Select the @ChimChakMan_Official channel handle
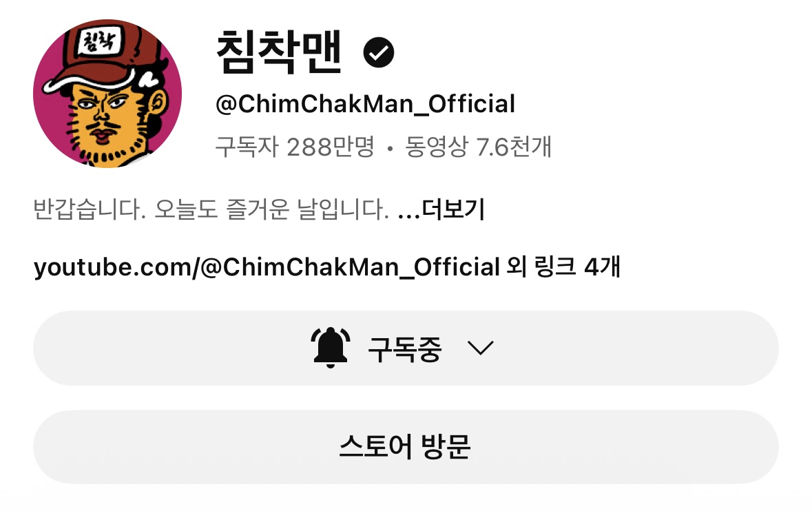812x511 pixels. pyautogui.click(x=366, y=103)
